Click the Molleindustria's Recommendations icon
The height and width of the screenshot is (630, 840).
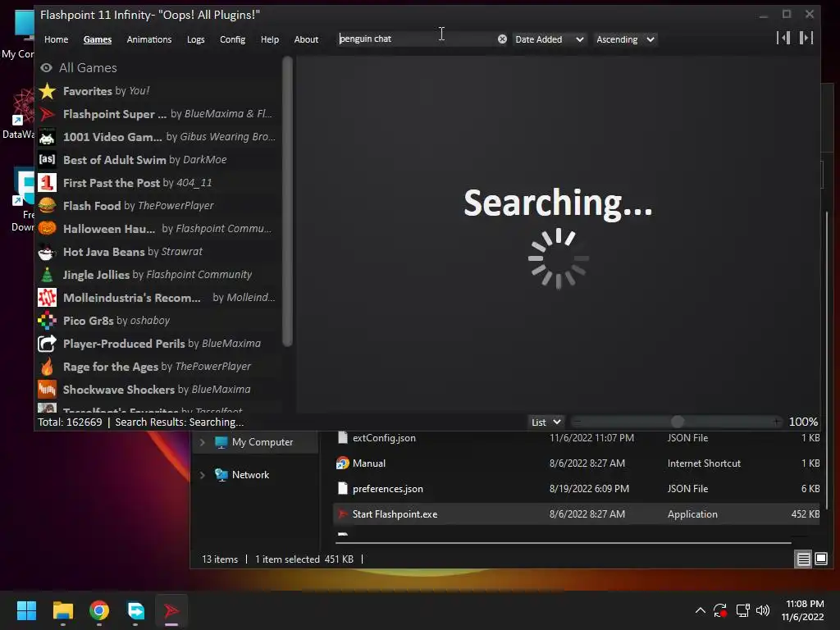pos(47,298)
